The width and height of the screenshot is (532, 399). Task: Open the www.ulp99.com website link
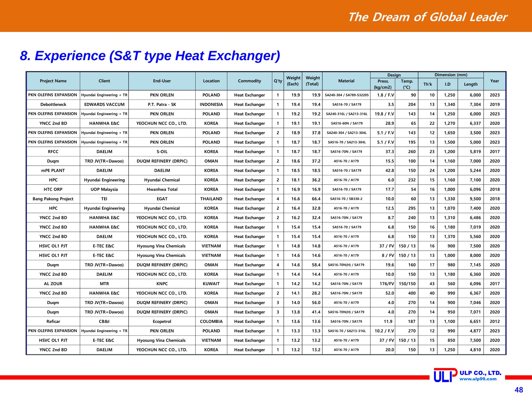point(478,379)
